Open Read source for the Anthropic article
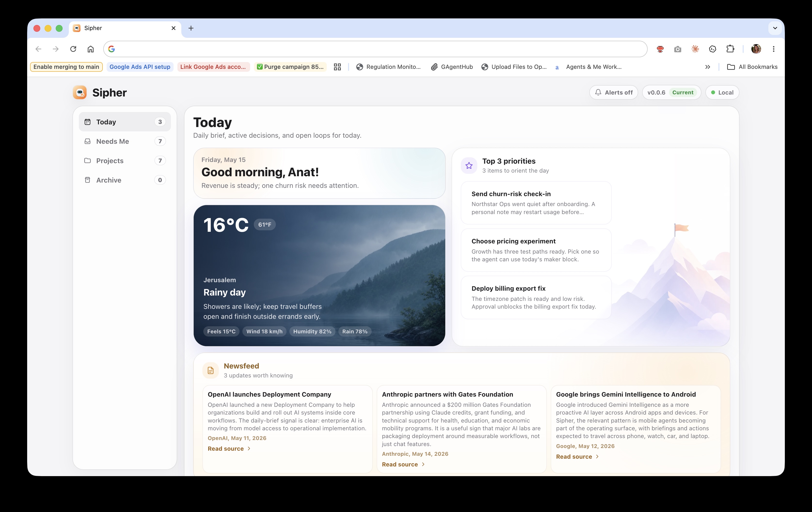 [404, 464]
